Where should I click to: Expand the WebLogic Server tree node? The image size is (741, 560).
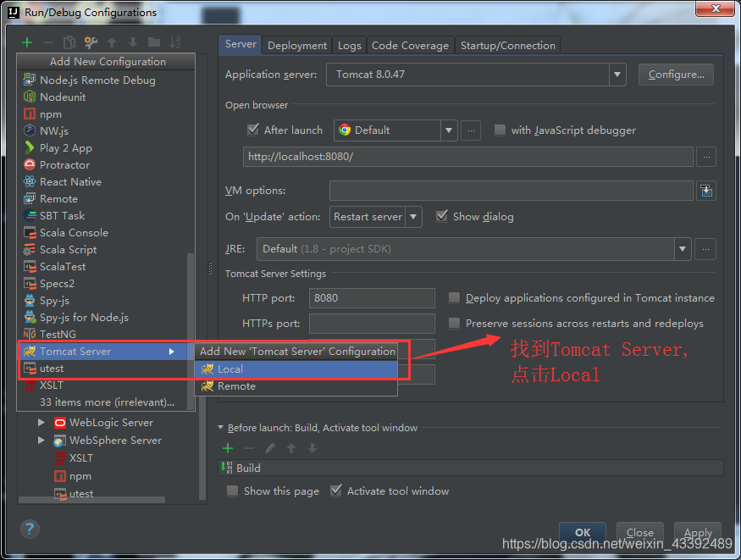[41, 422]
